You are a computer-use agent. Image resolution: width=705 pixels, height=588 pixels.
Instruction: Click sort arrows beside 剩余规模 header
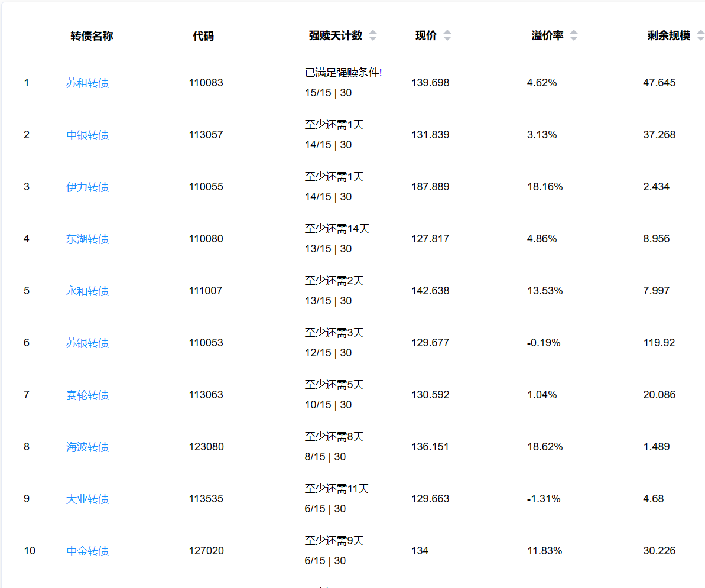click(x=700, y=35)
